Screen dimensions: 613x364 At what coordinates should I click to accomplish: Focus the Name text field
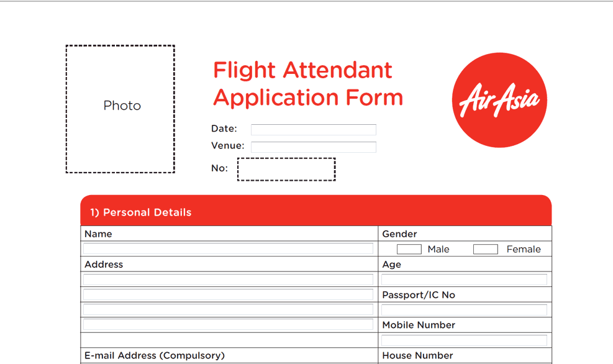[228, 248]
